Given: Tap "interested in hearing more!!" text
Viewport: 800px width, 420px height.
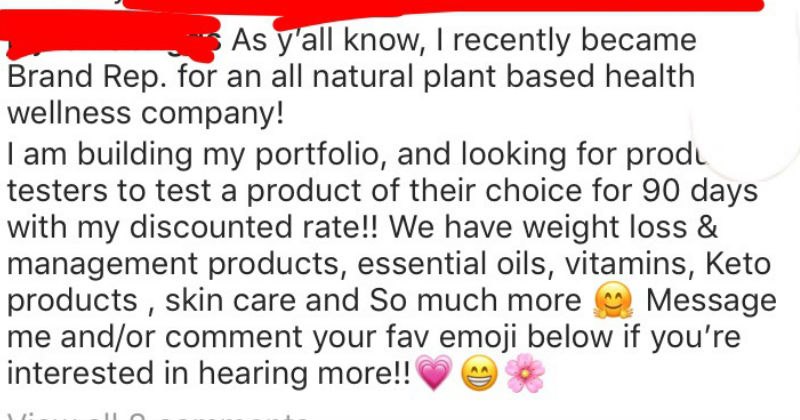Looking at the screenshot, I should click(x=208, y=374).
